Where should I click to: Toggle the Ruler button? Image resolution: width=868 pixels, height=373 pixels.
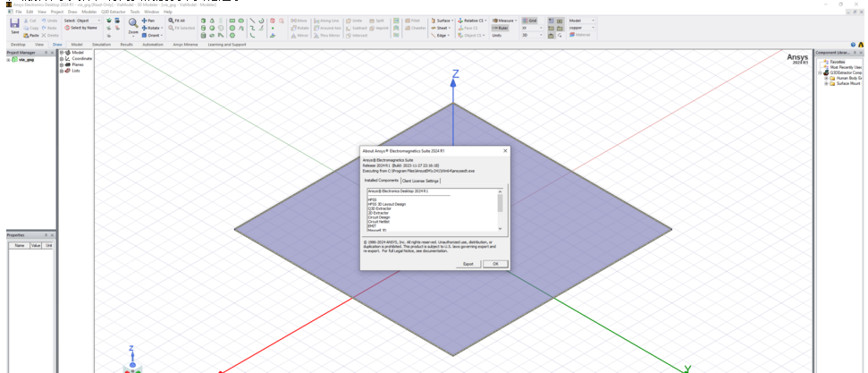(x=500, y=28)
